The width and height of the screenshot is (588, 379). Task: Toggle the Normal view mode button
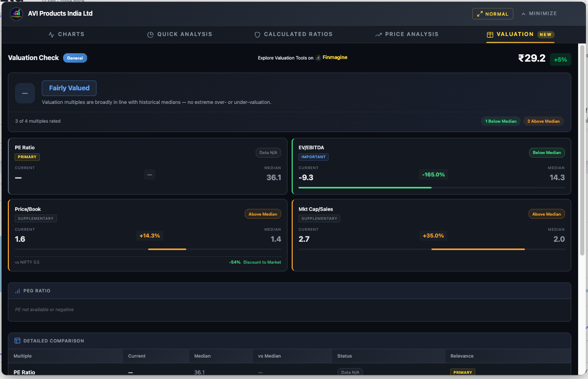[x=492, y=14]
